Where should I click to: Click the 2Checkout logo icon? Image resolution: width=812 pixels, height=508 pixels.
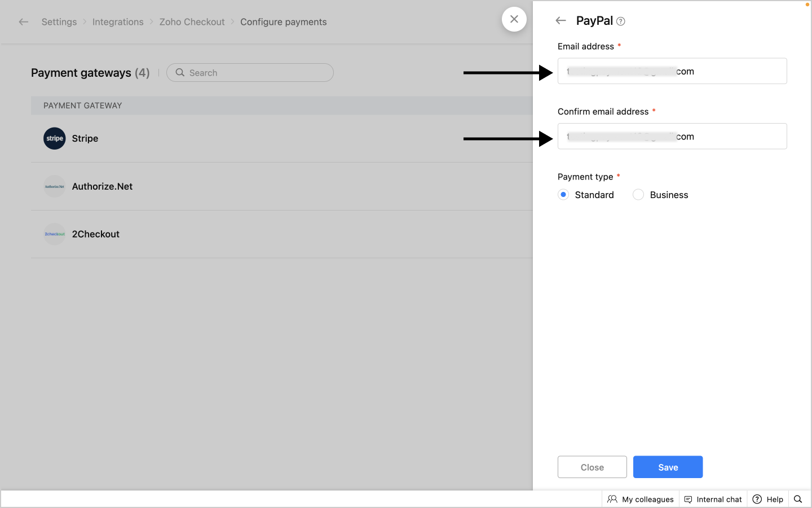55,234
